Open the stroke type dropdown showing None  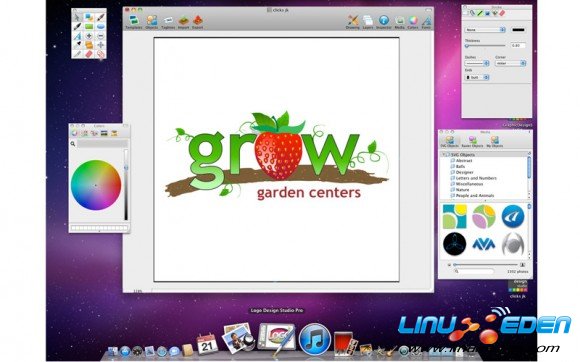click(x=485, y=30)
